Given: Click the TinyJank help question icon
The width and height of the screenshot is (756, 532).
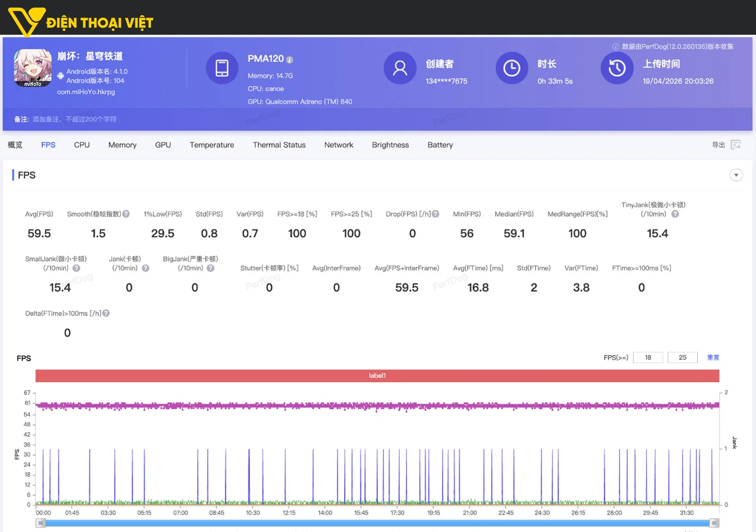Looking at the screenshot, I should click(675, 214).
